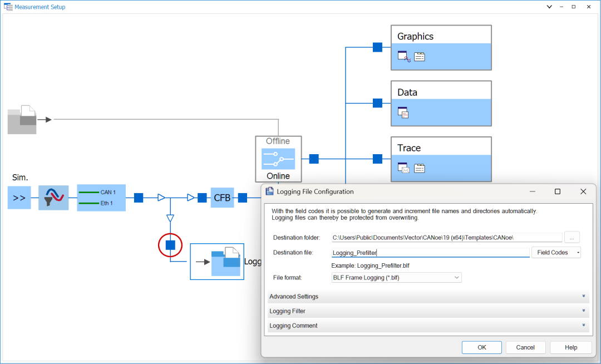Click the downward triangle on the logging branch
This screenshot has width=601, height=364.
point(170,218)
